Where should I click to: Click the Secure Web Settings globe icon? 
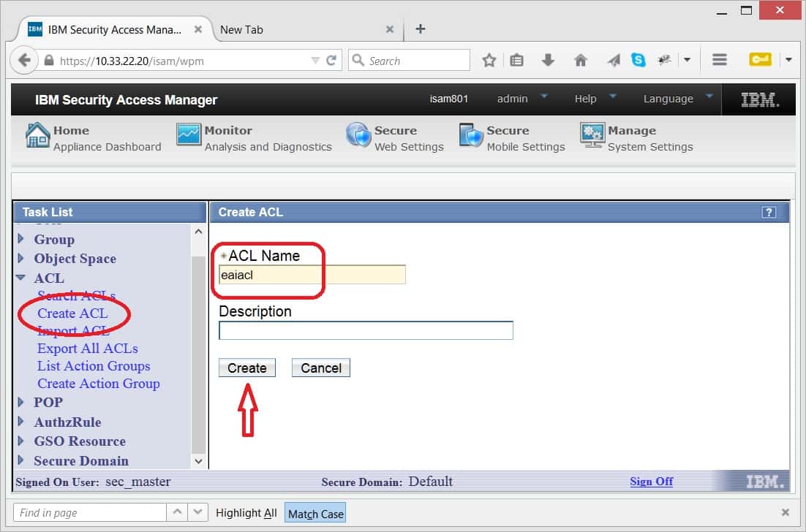click(358, 136)
